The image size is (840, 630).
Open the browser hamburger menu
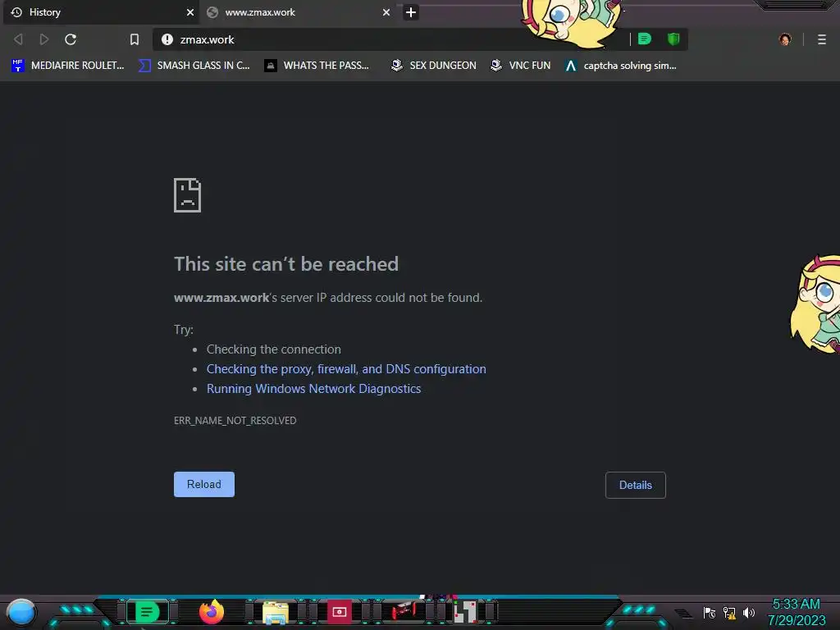[x=821, y=39]
